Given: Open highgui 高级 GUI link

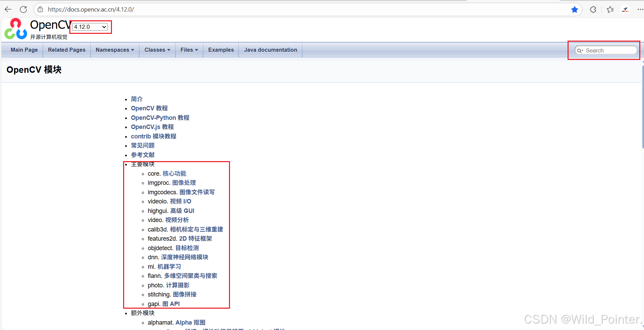Looking at the screenshot, I should [182, 211].
